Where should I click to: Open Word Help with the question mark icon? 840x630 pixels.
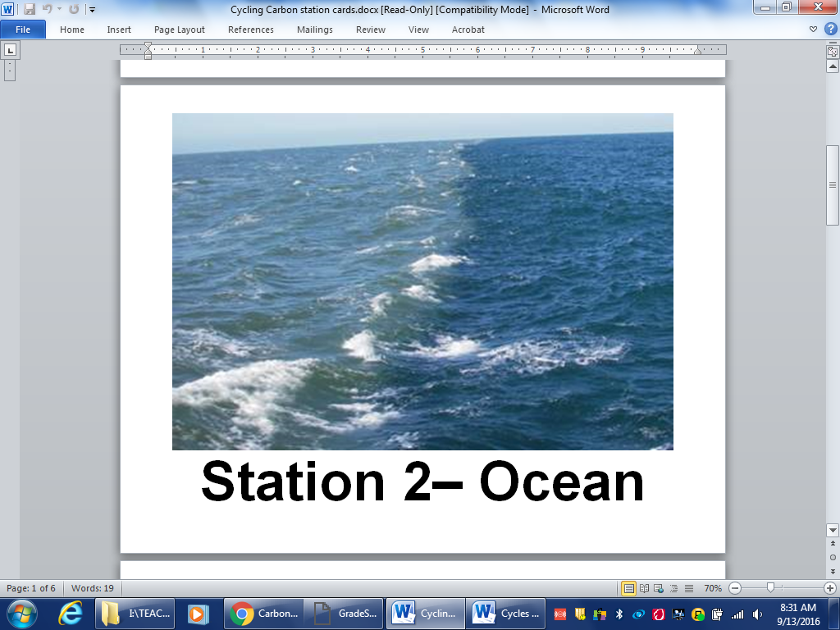[829, 30]
